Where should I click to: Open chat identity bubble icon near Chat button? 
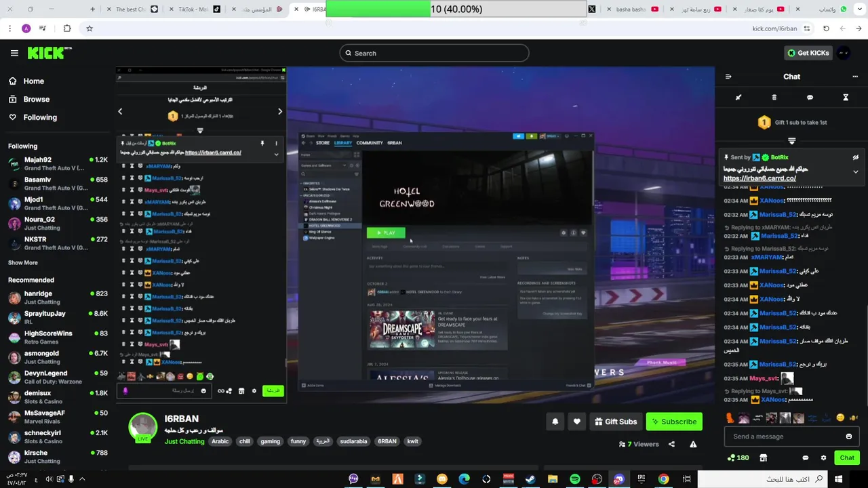pyautogui.click(x=806, y=458)
